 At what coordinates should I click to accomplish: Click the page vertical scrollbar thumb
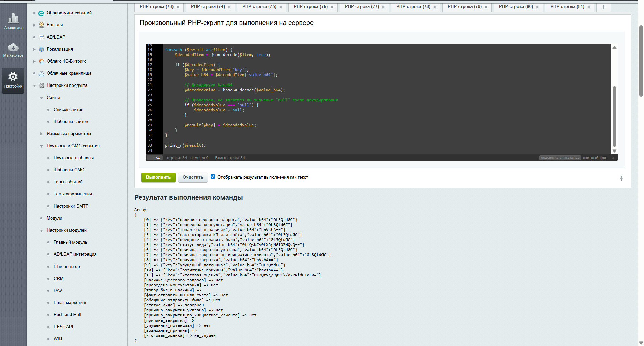click(641, 61)
